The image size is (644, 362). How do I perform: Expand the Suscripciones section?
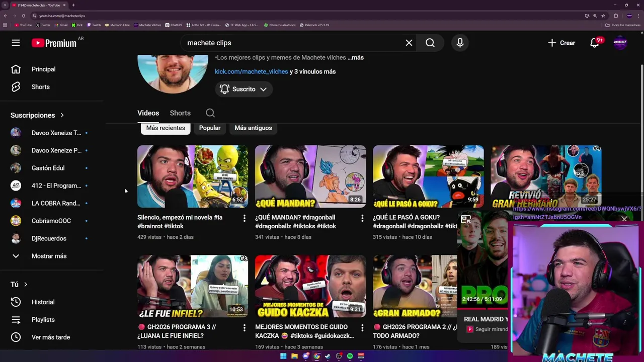click(37, 115)
